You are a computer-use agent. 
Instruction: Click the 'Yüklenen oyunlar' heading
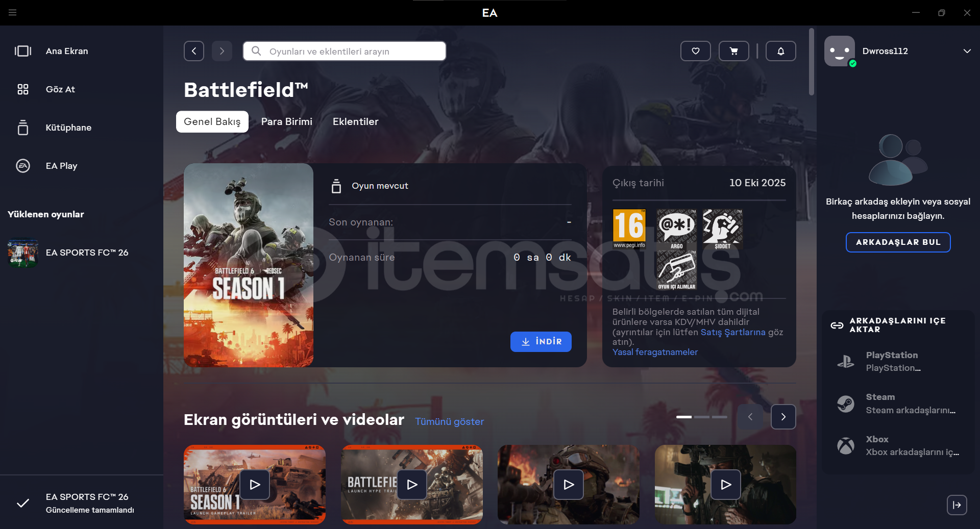[46, 214]
